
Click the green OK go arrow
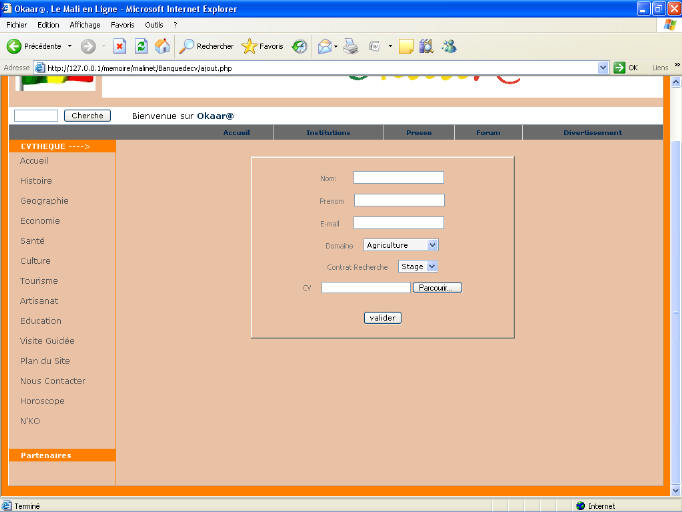(x=619, y=68)
